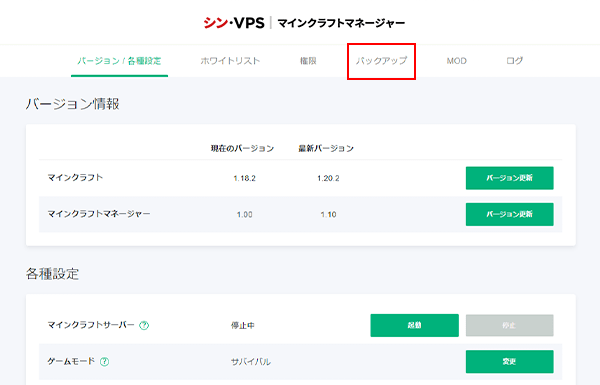Open the ログ tab
Screen dimensions: 600x385
click(x=514, y=61)
